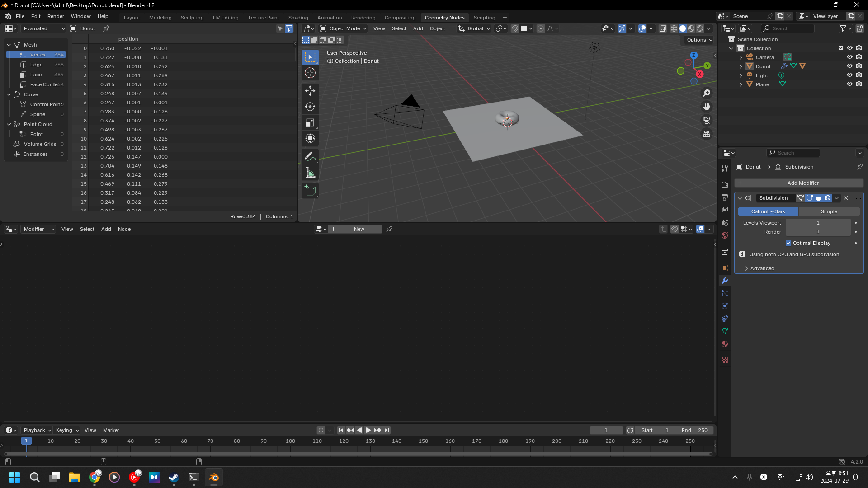The image size is (868, 488).
Task: Toggle Plane visibility eye icon
Action: coord(849,84)
